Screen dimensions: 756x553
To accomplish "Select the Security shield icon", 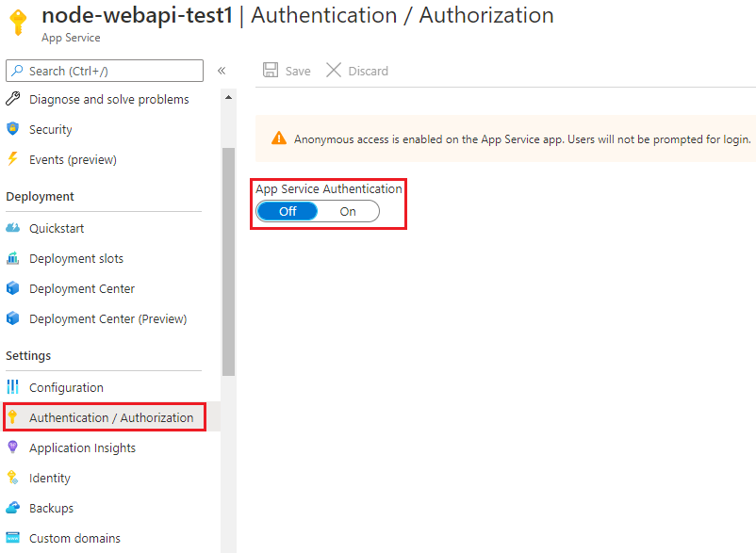I will (x=13, y=129).
